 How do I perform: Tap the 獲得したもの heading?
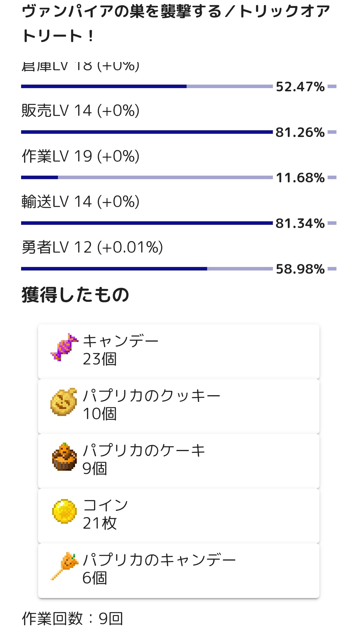(x=75, y=294)
